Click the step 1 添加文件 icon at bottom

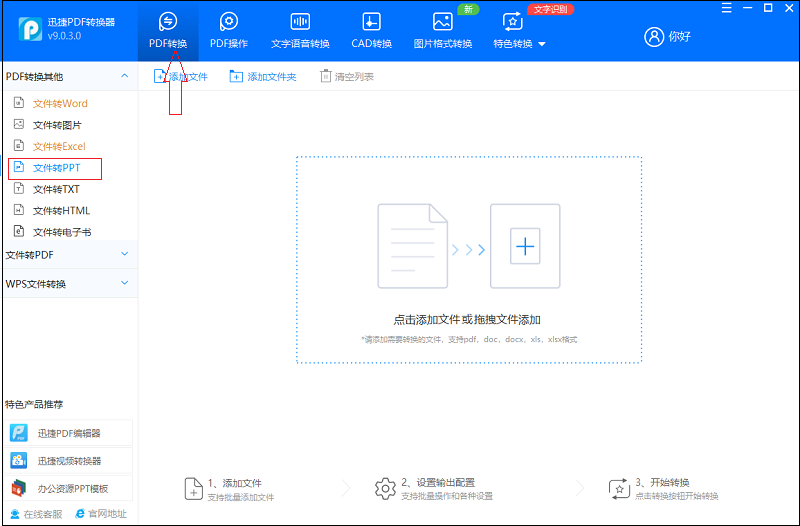tap(193, 489)
